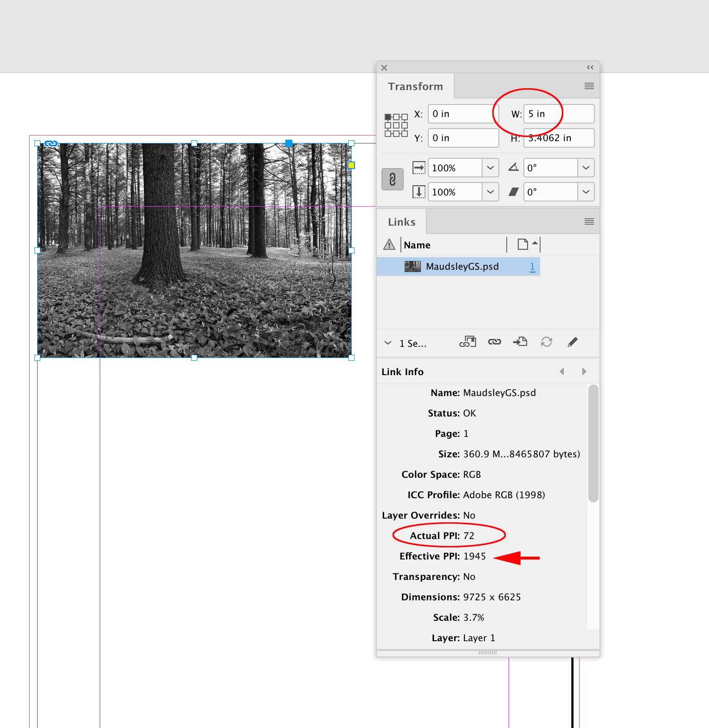Click the Scale X Percentage icon
Image resolution: width=709 pixels, height=728 pixels.
[419, 168]
